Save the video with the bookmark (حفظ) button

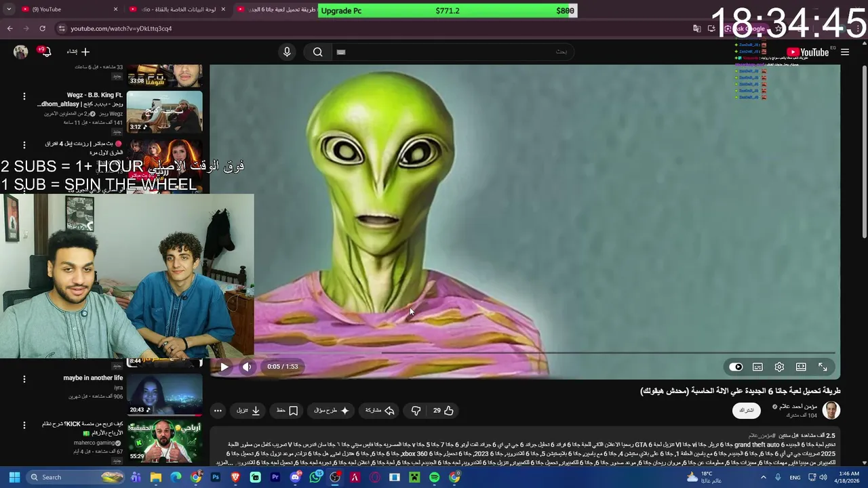point(287,410)
